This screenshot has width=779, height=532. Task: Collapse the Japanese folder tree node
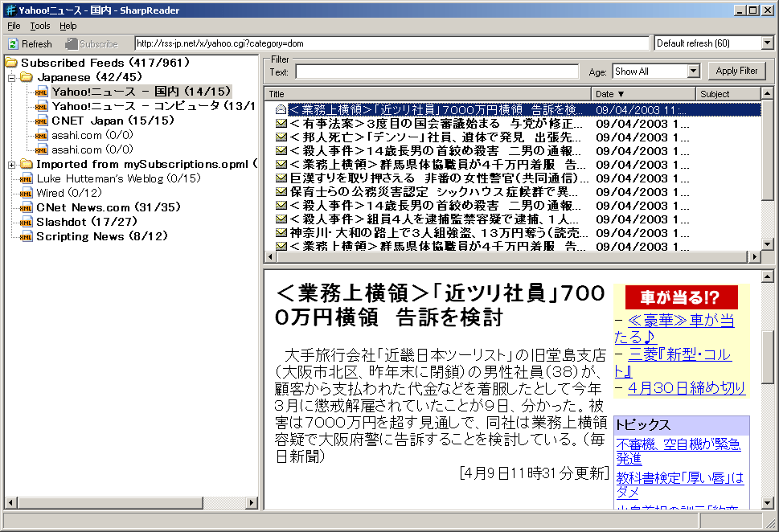coord(12,77)
